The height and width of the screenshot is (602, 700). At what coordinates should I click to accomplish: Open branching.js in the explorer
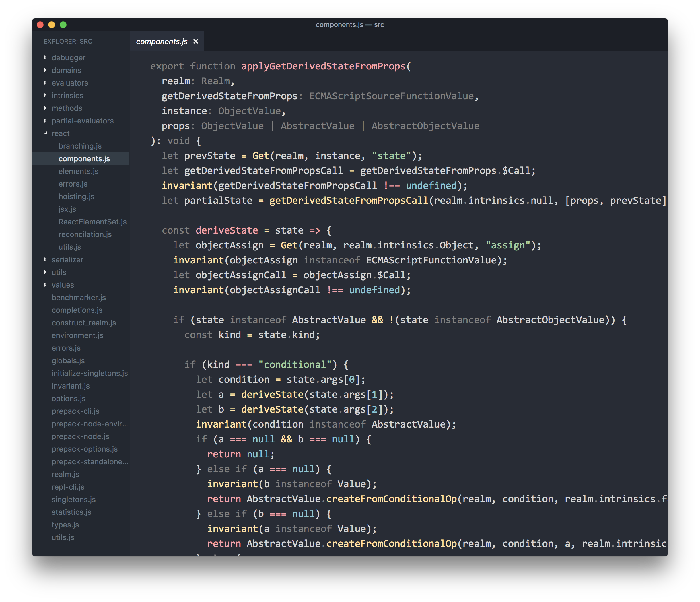pos(80,146)
